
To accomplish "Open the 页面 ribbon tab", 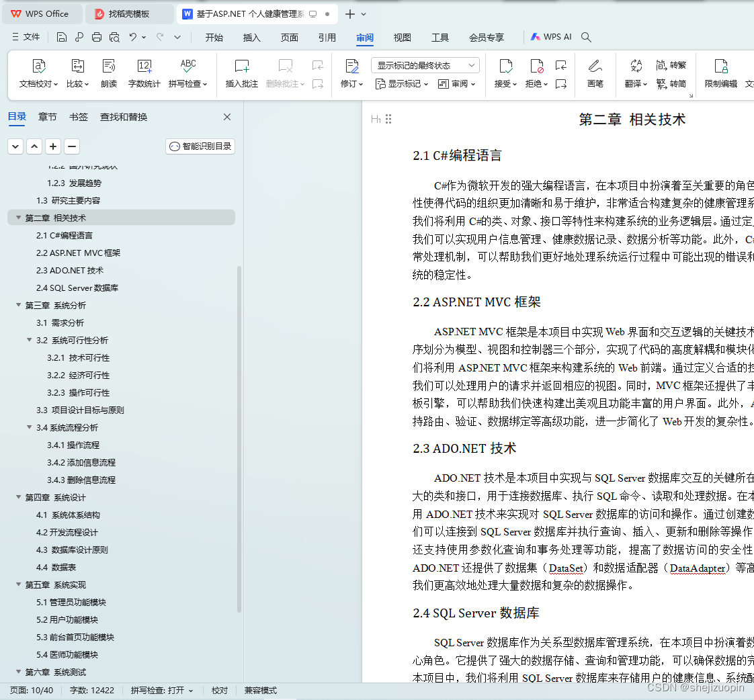I will [x=290, y=38].
